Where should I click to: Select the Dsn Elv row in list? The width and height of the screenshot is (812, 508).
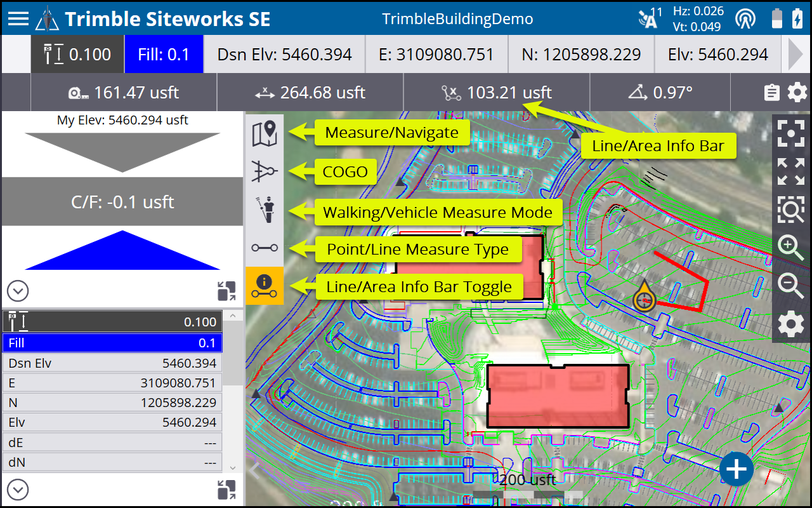point(112,363)
